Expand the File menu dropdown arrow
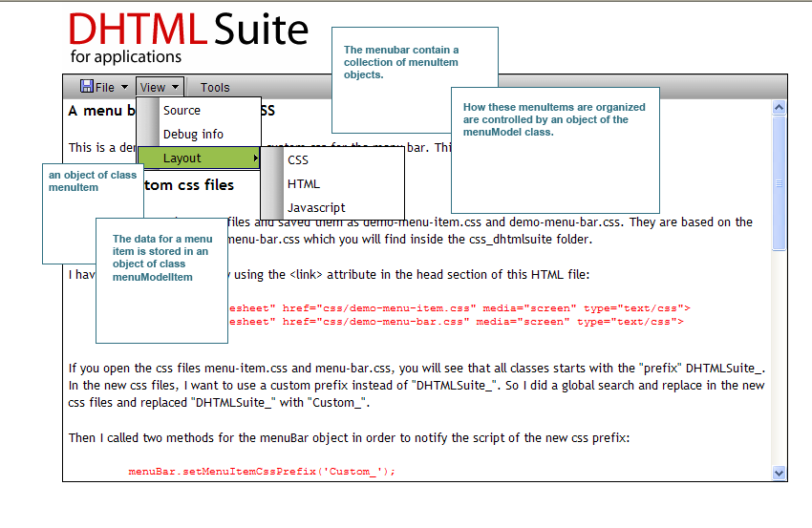The height and width of the screenshot is (528, 812). [124, 87]
